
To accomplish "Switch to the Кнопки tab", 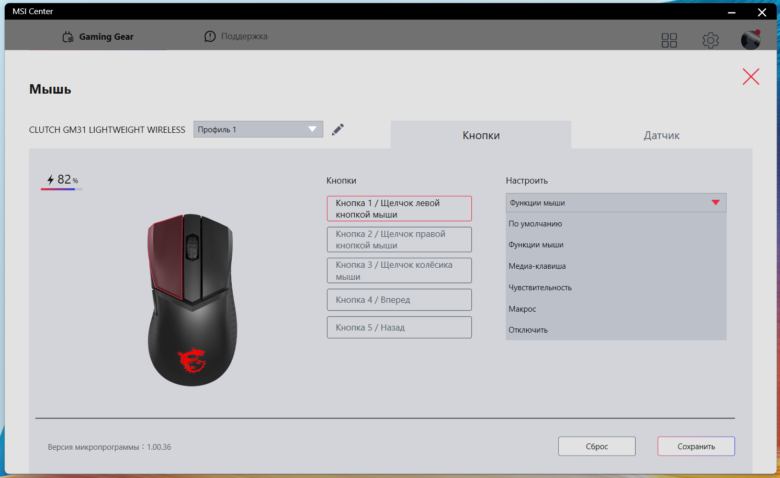I will (x=481, y=135).
